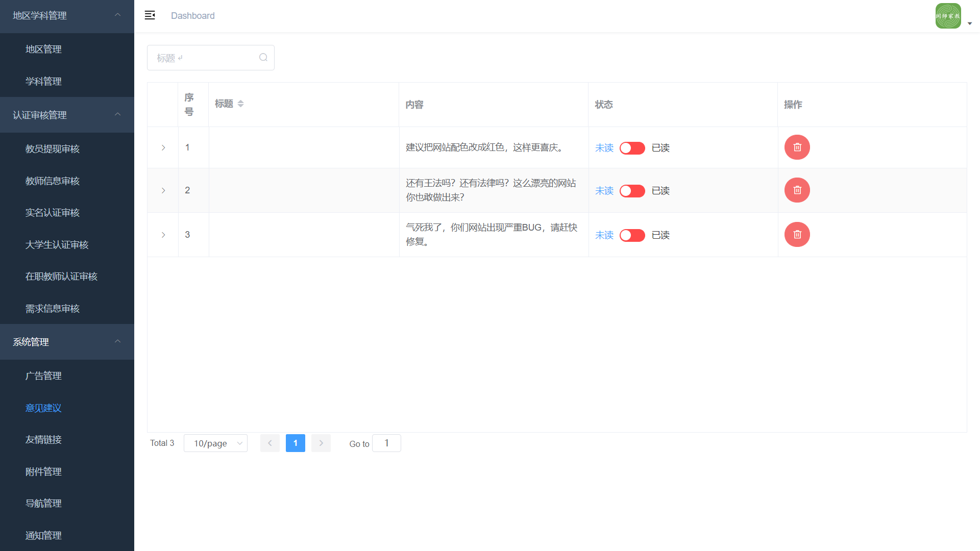Go to next page arrow
The image size is (980, 551).
click(x=321, y=443)
